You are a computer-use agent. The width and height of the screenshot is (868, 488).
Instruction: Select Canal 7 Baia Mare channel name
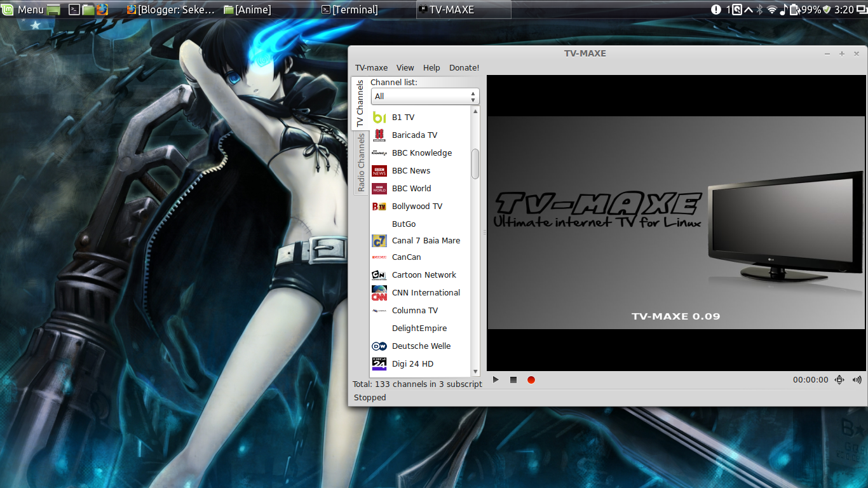click(x=426, y=241)
